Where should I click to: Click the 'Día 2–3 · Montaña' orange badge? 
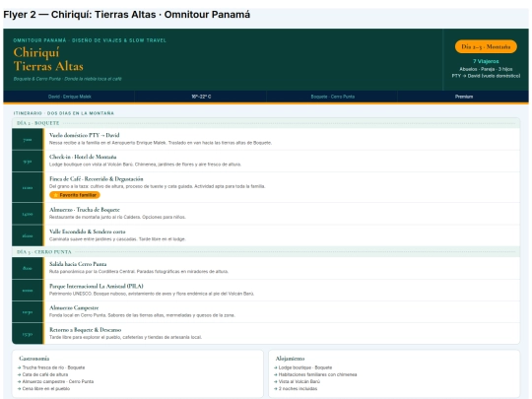pyautogui.click(x=486, y=47)
